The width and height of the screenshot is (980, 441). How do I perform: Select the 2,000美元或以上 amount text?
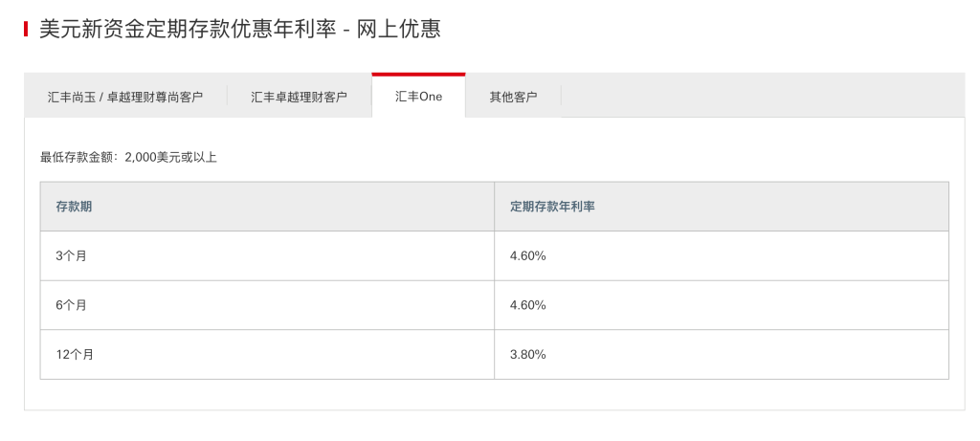[x=170, y=157]
